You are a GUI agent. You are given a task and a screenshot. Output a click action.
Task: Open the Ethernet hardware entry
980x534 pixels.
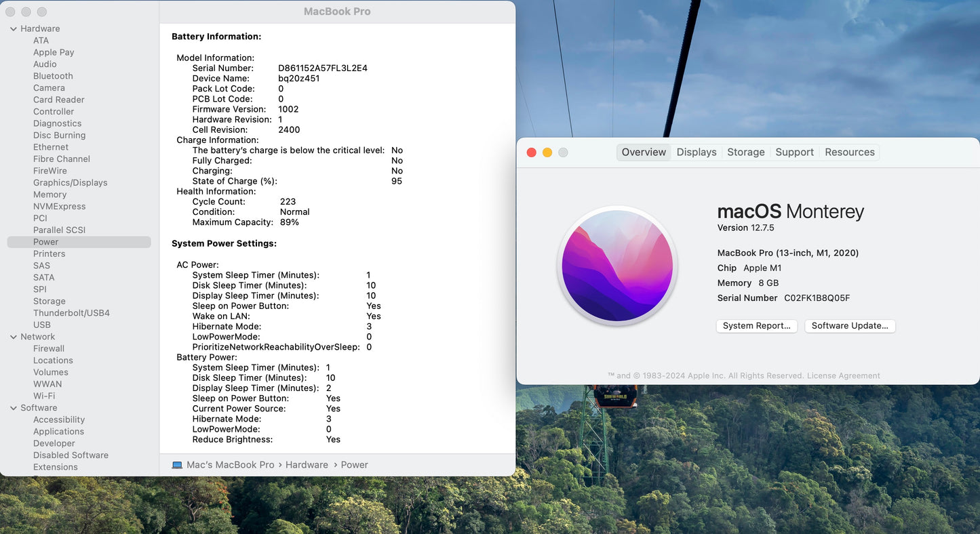(51, 147)
